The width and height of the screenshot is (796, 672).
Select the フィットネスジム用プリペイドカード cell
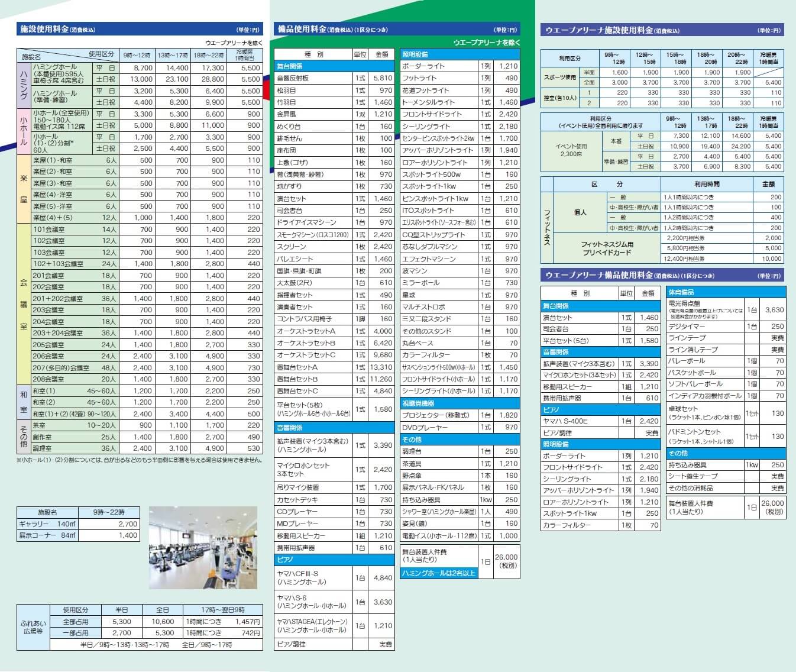click(x=607, y=248)
